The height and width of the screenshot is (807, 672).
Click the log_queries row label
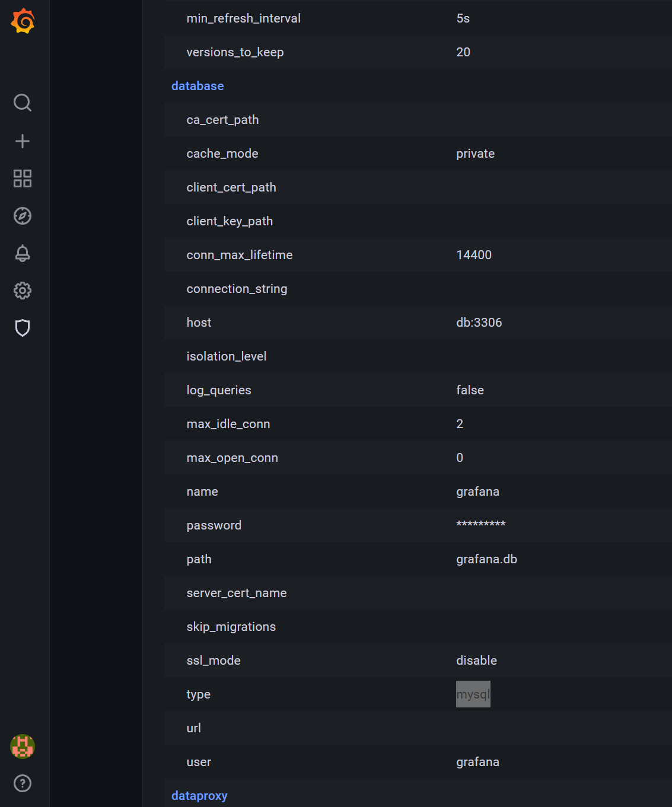click(219, 390)
